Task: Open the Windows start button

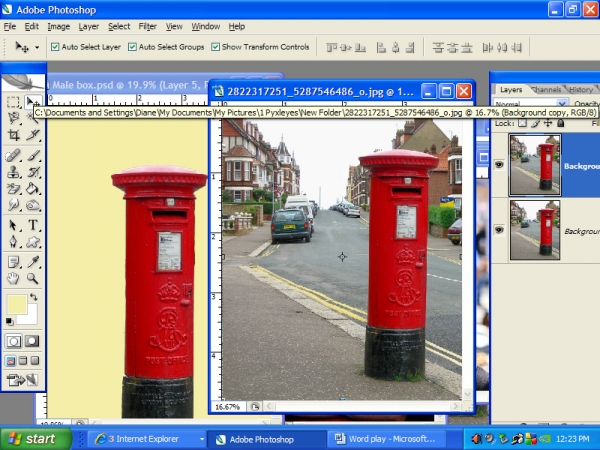Action: click(x=36, y=439)
